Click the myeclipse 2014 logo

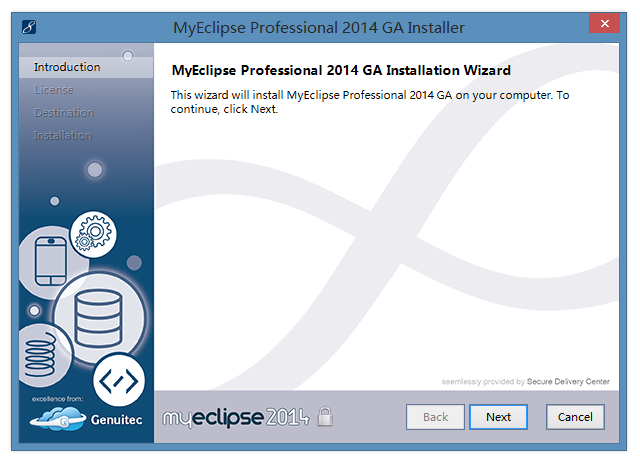pyautogui.click(x=236, y=417)
